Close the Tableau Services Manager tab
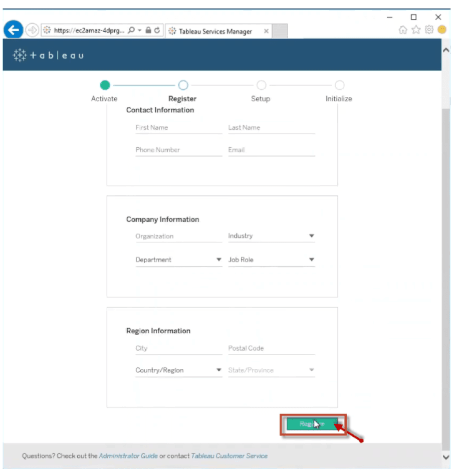The width and height of the screenshot is (457, 476). tap(266, 31)
